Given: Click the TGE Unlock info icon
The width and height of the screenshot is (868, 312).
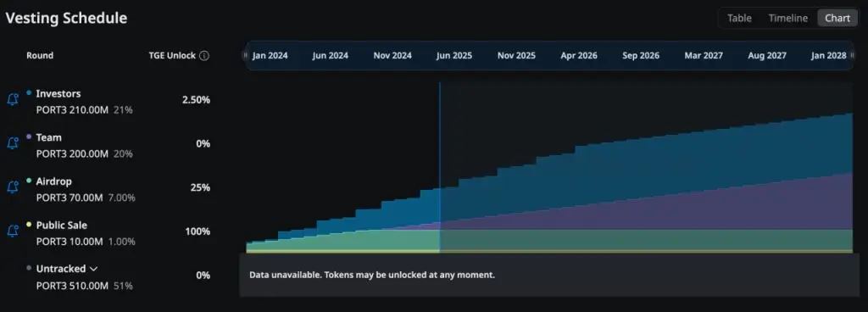Looking at the screenshot, I should [204, 56].
